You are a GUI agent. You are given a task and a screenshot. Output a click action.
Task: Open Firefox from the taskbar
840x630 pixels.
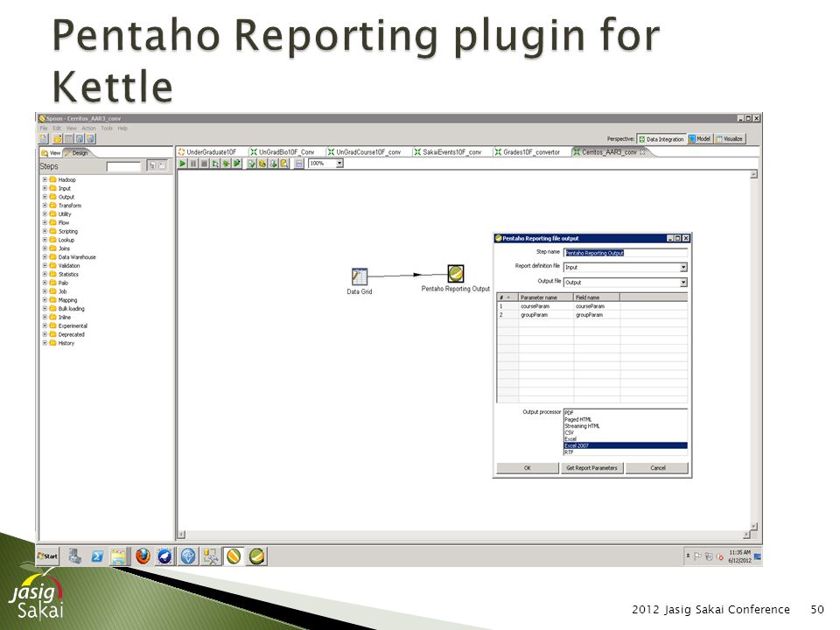click(143, 556)
